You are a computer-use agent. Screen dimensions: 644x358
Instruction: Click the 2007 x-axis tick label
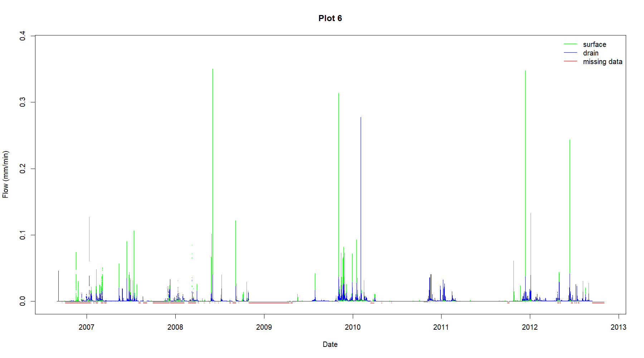[x=87, y=327]
